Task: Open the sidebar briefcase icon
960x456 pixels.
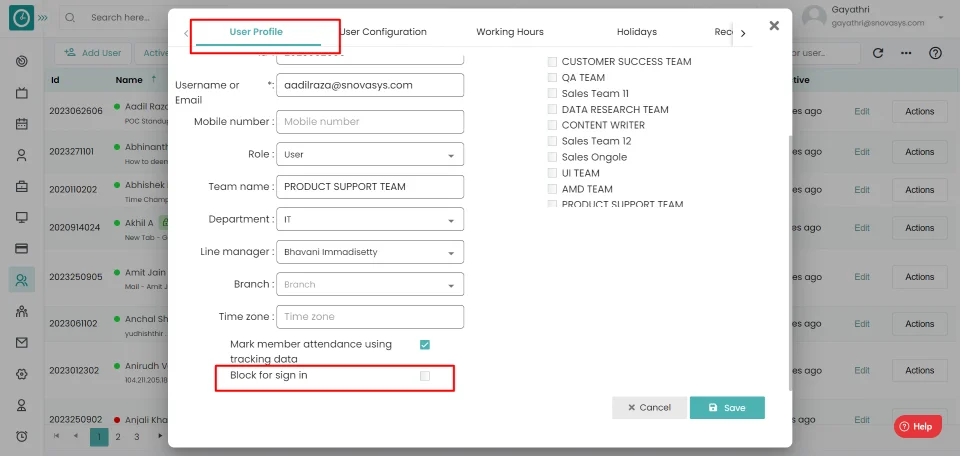Action: (x=22, y=187)
